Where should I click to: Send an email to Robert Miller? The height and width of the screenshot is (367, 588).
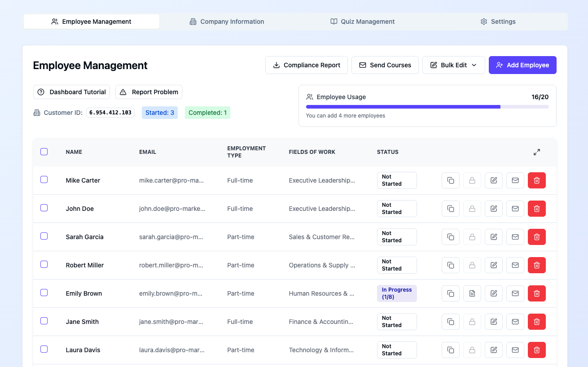[515, 265]
